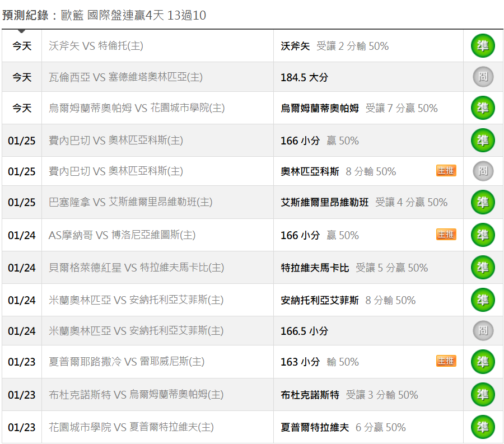Click prediction 奧林匹亞科斯 8 分輸 50%
The height and width of the screenshot is (444, 504).
pos(338,171)
